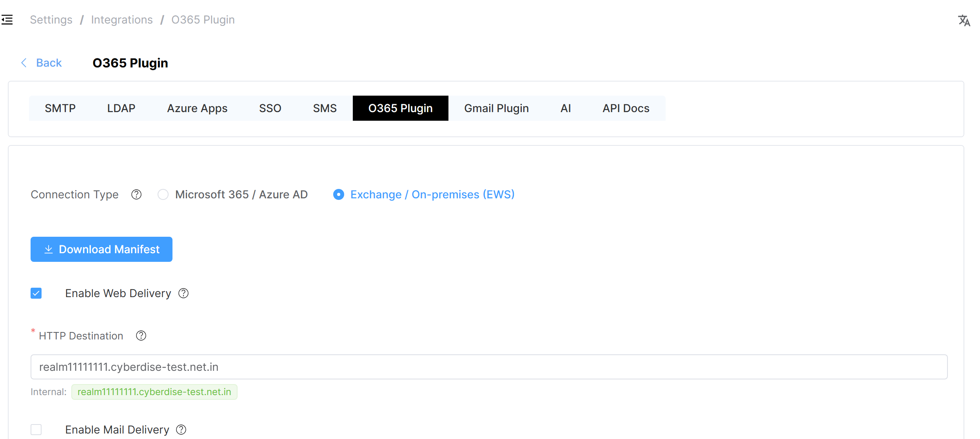The height and width of the screenshot is (439, 980).
Task: Open the API Docs tab
Action: (626, 108)
